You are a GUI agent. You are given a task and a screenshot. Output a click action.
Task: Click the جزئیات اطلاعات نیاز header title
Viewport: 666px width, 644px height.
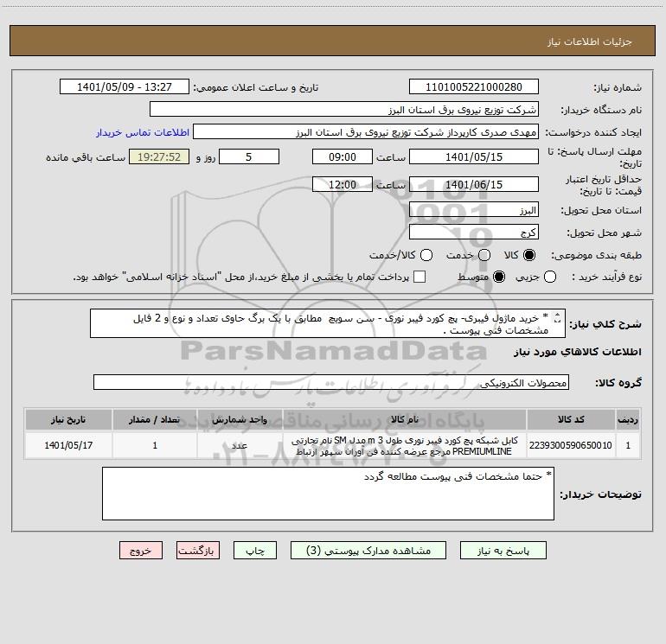point(590,41)
